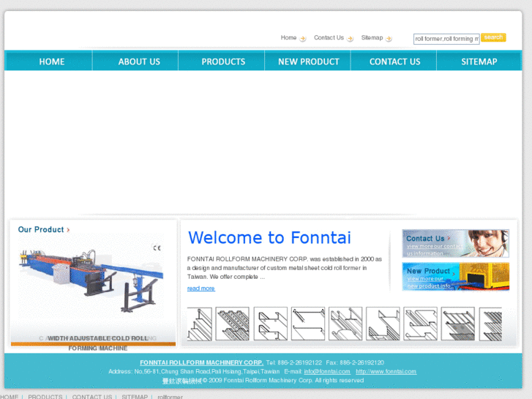The width and height of the screenshot is (532, 399).
Task: Select the CONTACT US navigation tab
Action: (394, 61)
